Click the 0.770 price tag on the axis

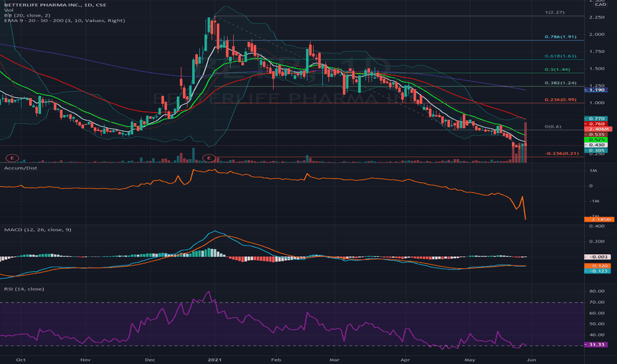click(596, 118)
